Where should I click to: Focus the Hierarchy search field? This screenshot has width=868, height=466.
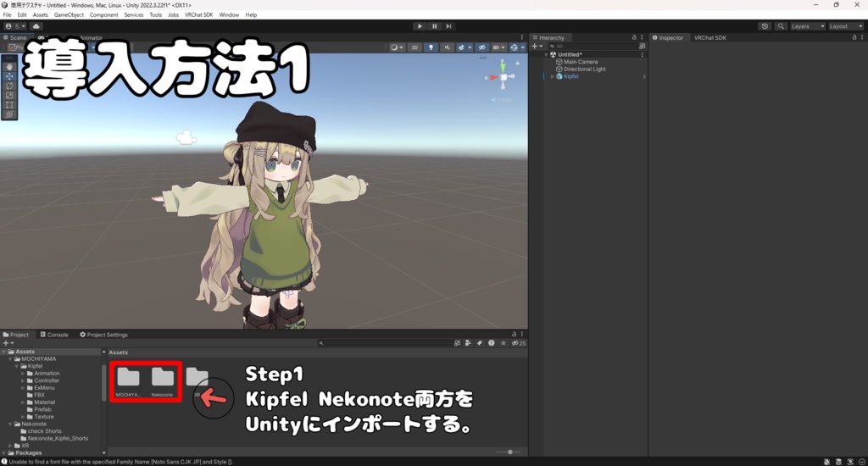pos(592,47)
